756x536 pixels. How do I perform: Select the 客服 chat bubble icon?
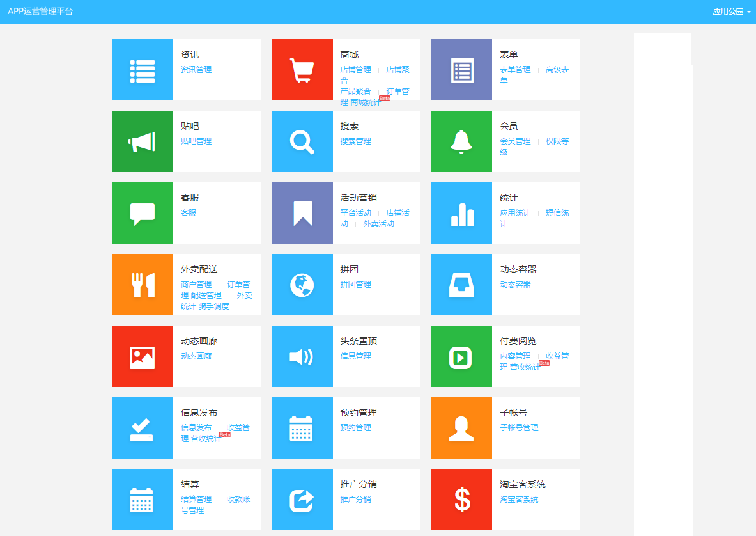[x=142, y=213]
